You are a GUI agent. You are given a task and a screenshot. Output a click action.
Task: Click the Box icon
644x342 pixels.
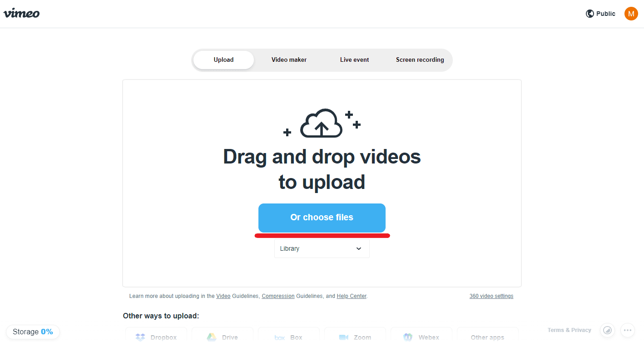click(x=280, y=337)
